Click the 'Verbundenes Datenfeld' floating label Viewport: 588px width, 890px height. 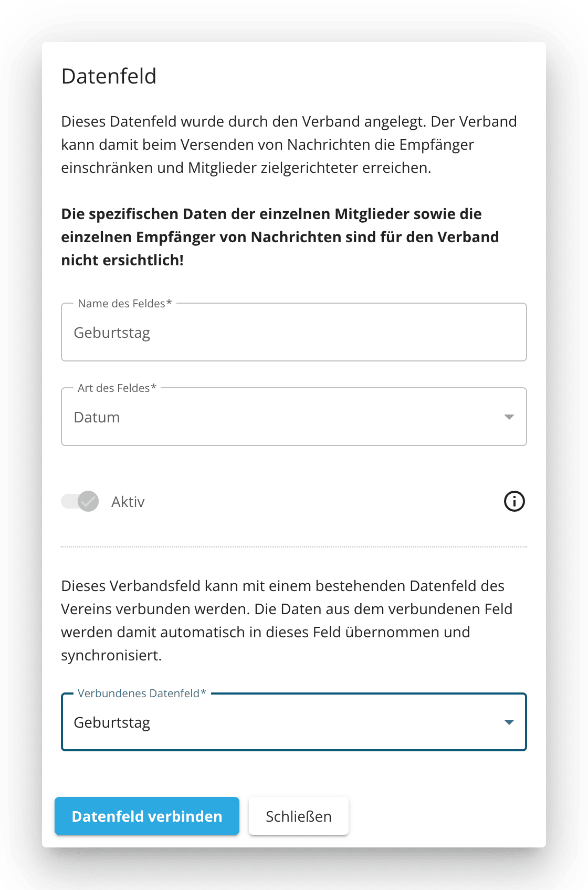pos(142,694)
